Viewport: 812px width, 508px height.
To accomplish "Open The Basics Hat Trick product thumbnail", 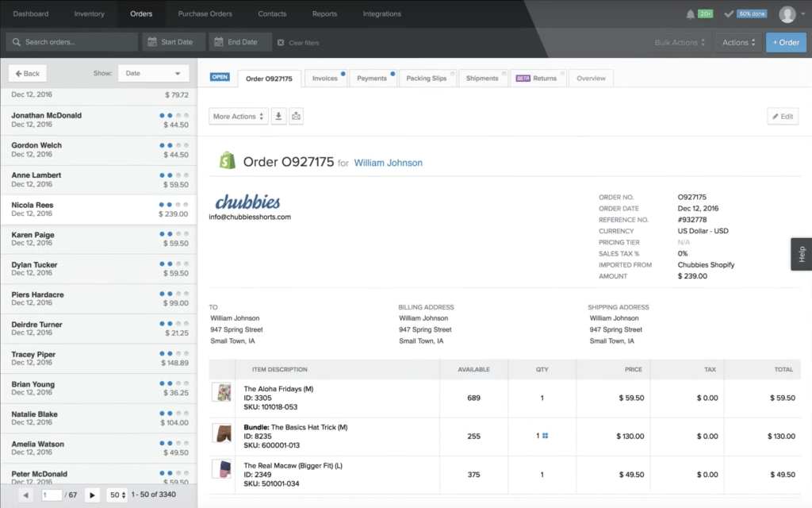I will point(222,433).
